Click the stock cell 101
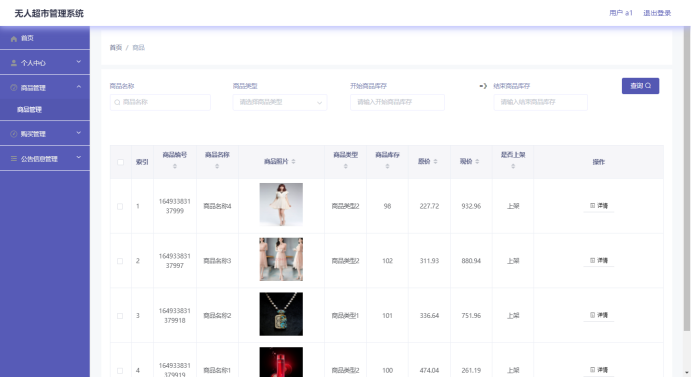The height and width of the screenshot is (377, 692). coord(387,316)
